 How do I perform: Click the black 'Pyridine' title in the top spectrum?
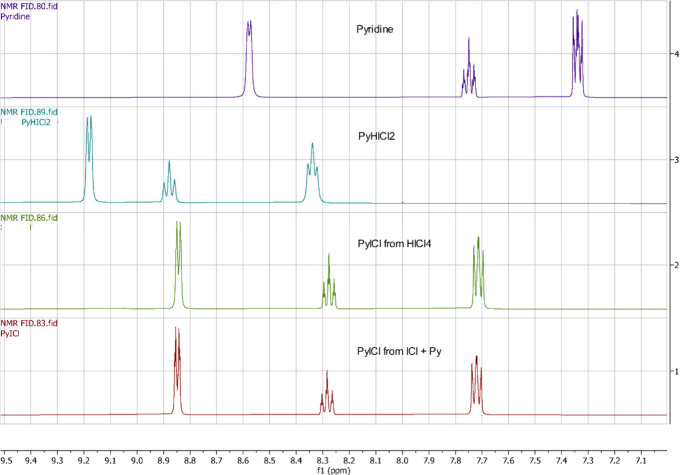375,29
